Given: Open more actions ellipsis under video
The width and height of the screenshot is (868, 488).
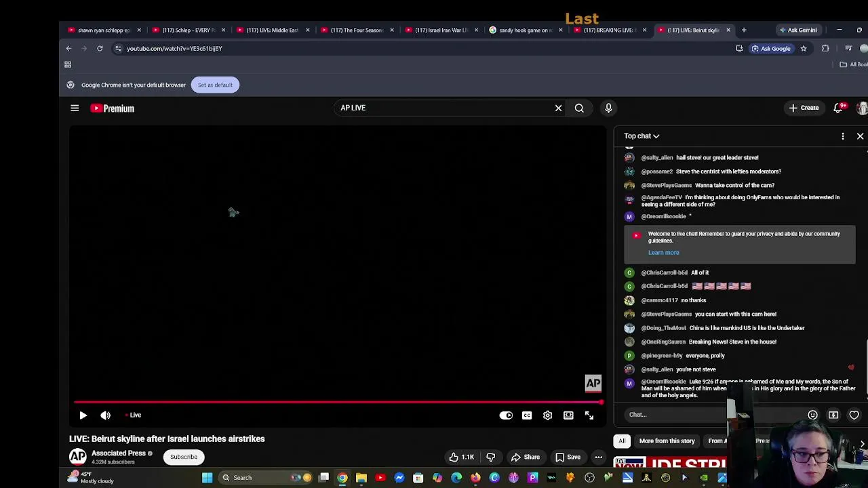Looking at the screenshot, I should click(x=599, y=457).
